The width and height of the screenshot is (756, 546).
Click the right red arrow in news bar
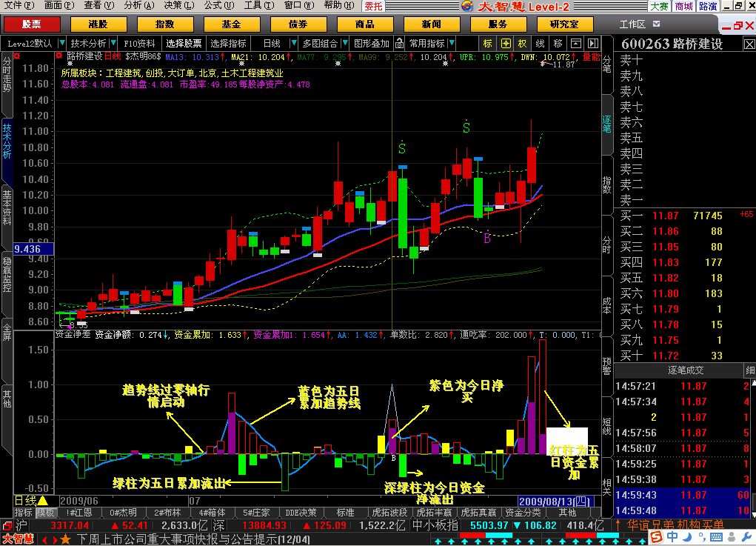pyautogui.click(x=54, y=540)
